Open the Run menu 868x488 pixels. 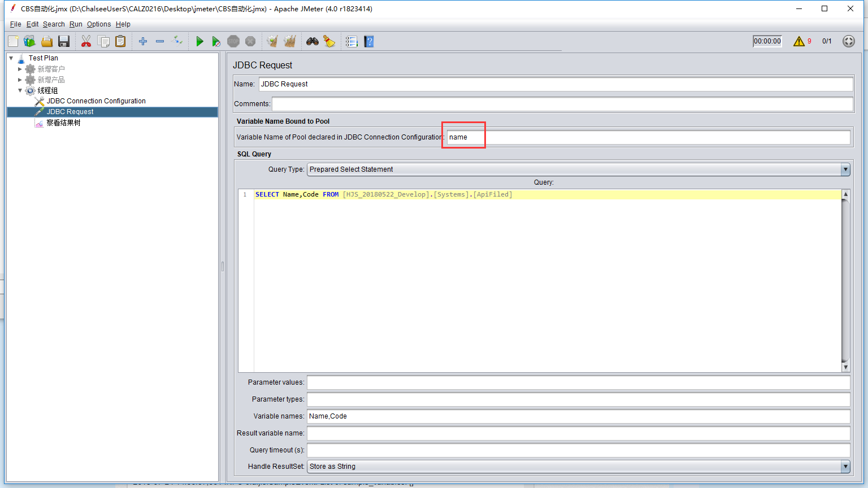[x=76, y=24]
